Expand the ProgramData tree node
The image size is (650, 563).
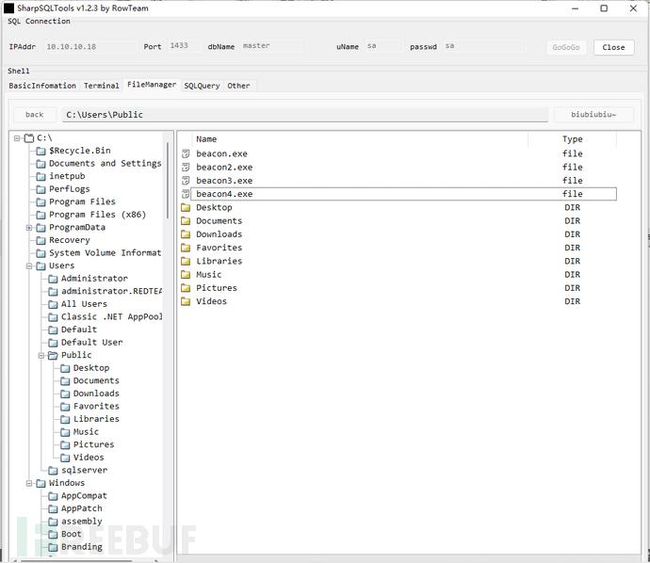pos(29,228)
